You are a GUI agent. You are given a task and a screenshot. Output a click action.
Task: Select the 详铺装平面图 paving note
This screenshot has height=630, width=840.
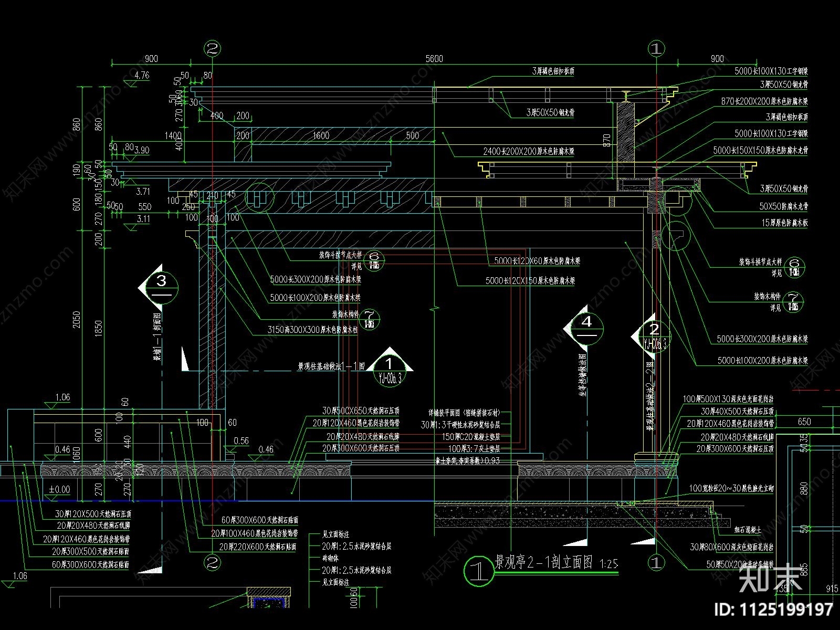pyautogui.click(x=465, y=413)
